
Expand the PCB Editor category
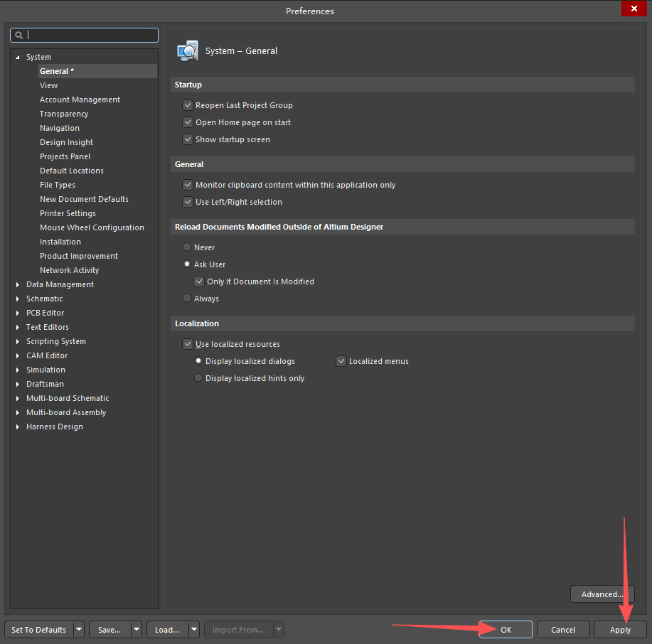(18, 313)
